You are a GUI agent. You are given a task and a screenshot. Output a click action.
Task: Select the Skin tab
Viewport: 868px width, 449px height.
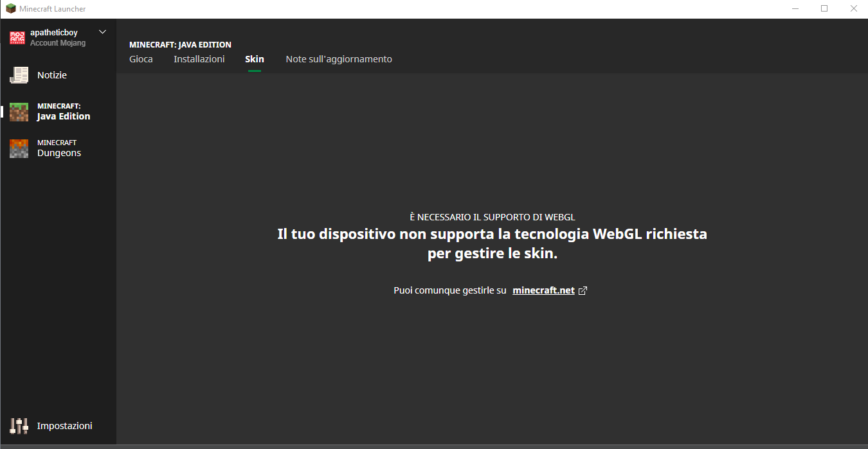coord(255,59)
